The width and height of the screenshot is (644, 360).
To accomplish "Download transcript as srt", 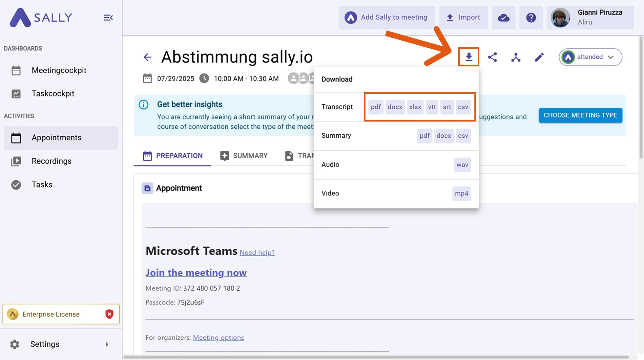I will [x=447, y=107].
